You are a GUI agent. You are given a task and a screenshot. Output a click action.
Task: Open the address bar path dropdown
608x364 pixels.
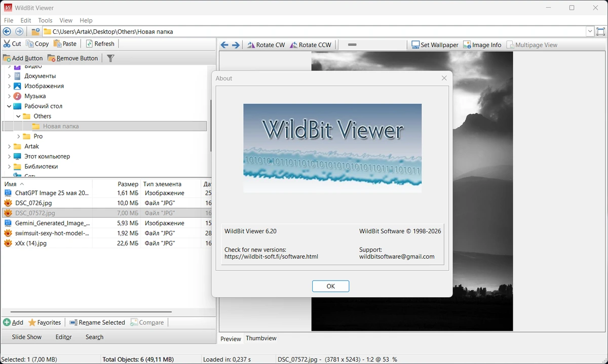(590, 31)
